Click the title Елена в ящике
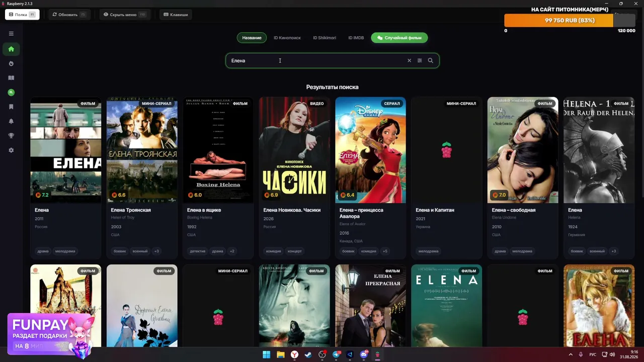644x362 pixels. (x=204, y=210)
